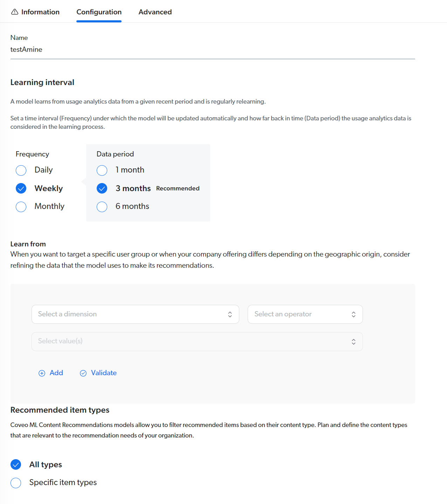The width and height of the screenshot is (447, 504).
Task: Click the arrows icon on the operator selector
Action: pyautogui.click(x=353, y=314)
